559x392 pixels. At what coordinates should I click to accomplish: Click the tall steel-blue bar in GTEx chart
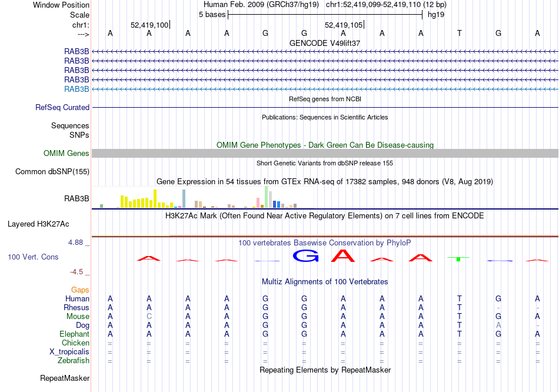184,199
